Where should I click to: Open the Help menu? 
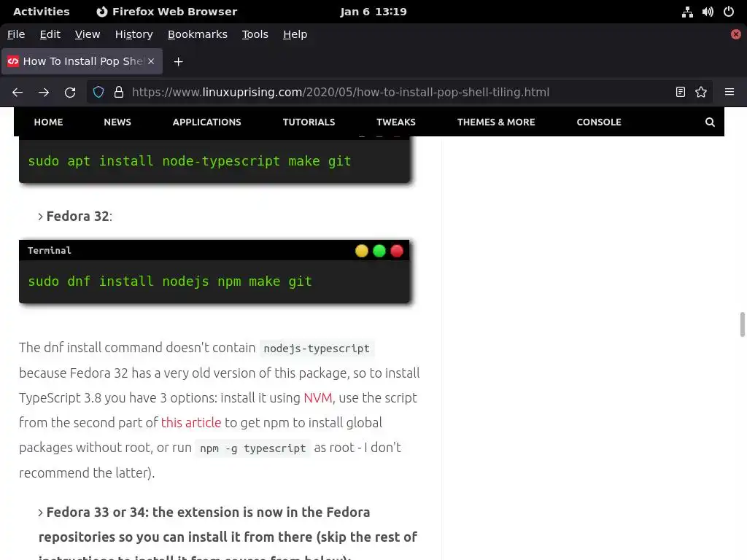click(x=295, y=34)
